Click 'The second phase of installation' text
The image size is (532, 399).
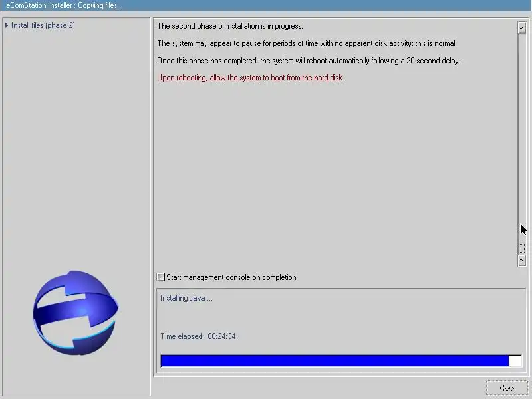(x=229, y=26)
